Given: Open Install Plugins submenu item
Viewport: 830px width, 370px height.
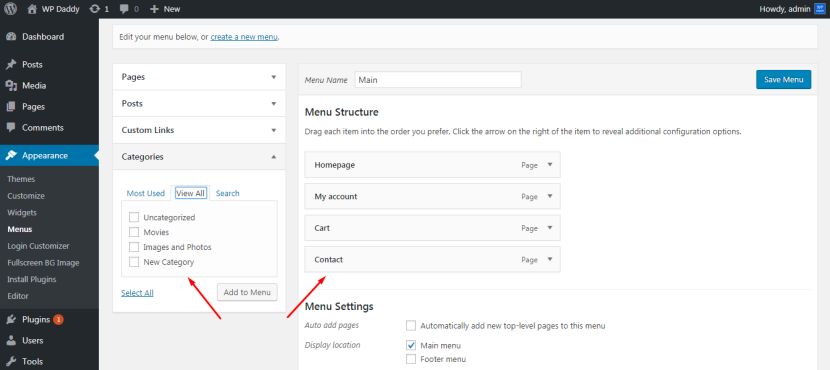Looking at the screenshot, I should (x=32, y=279).
